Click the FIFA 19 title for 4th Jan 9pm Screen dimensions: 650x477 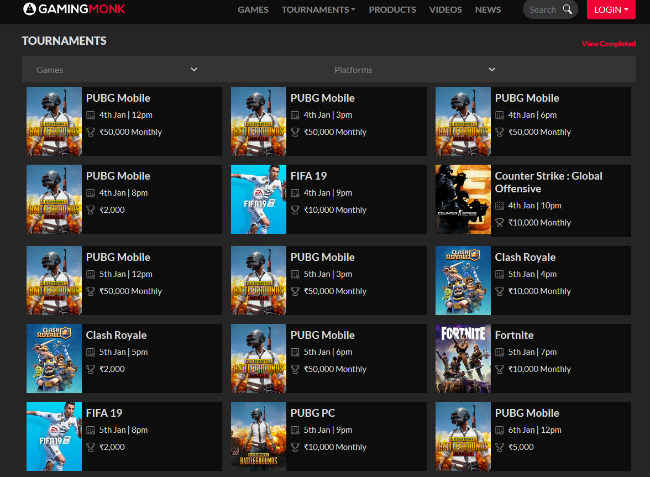(308, 176)
